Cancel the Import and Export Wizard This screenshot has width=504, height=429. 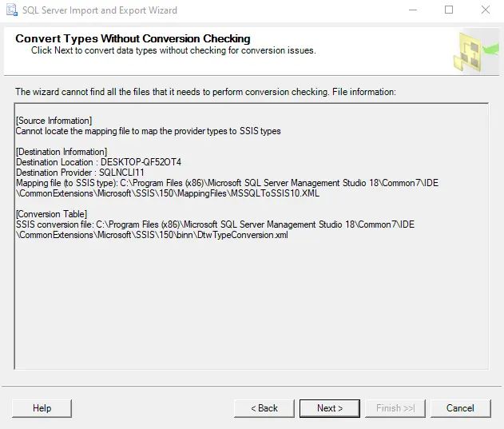[460, 408]
